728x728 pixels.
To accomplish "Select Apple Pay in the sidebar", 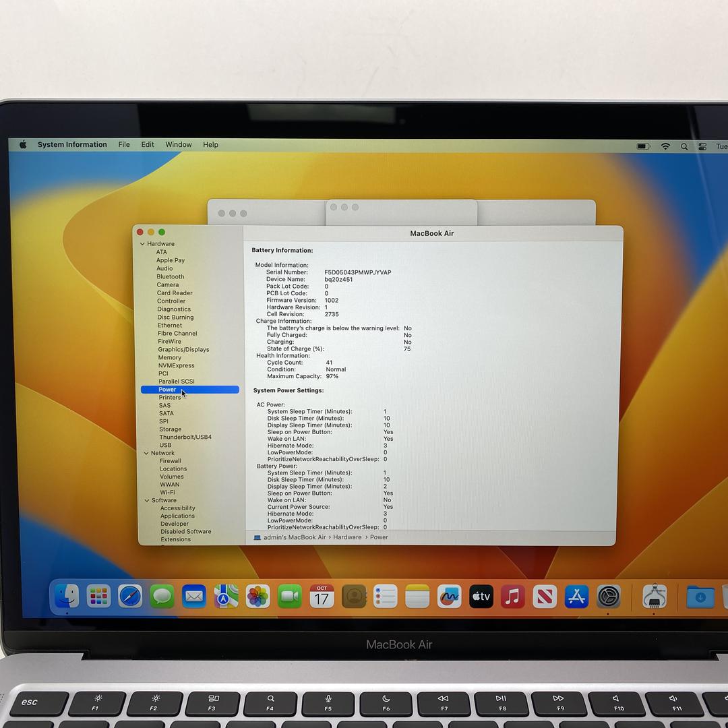I will click(171, 260).
